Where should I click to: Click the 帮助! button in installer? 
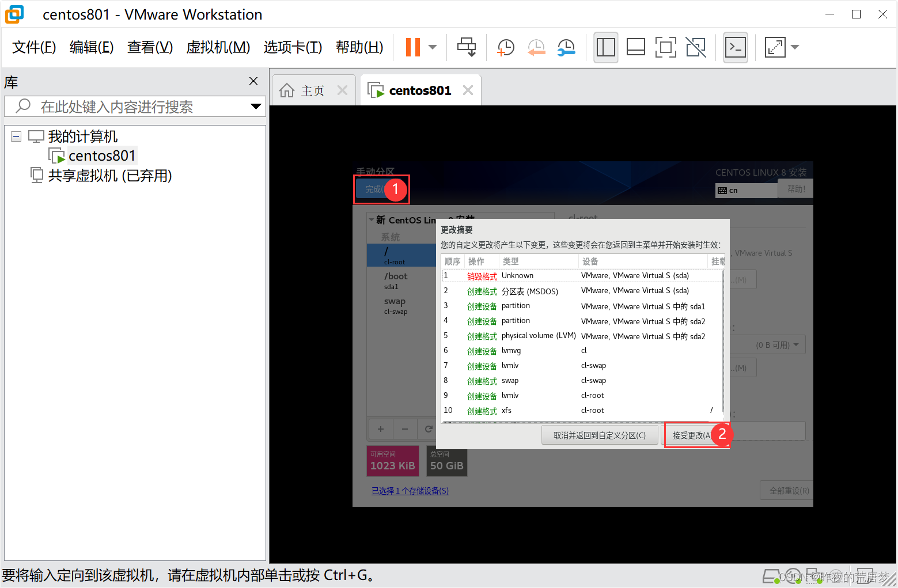pos(795,189)
